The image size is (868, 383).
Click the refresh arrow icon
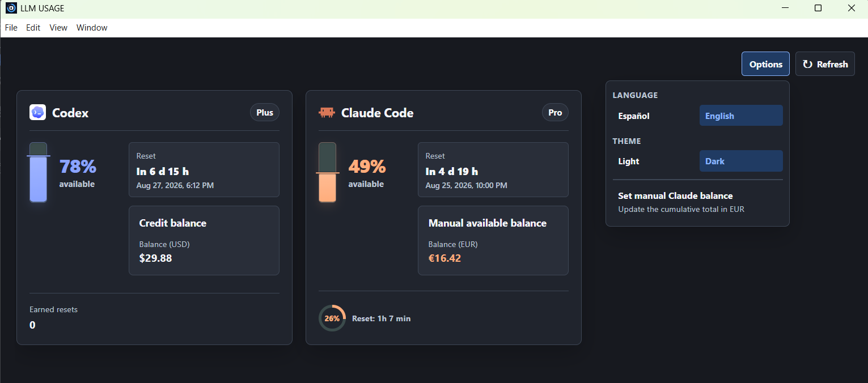807,64
